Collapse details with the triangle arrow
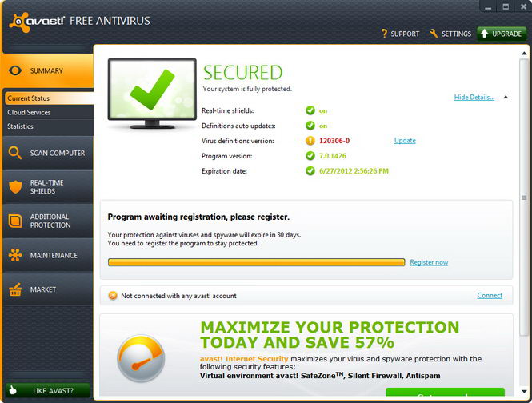This screenshot has width=532, height=403. tap(506, 97)
